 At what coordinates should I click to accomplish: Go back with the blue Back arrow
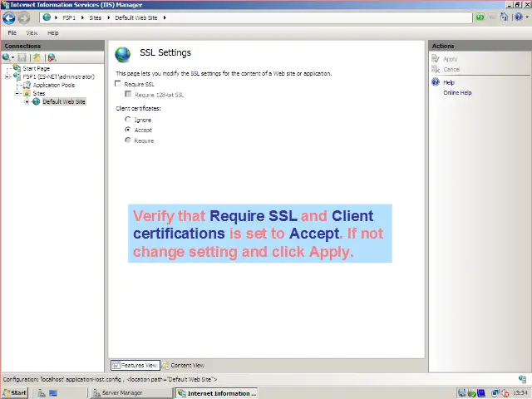[9, 18]
